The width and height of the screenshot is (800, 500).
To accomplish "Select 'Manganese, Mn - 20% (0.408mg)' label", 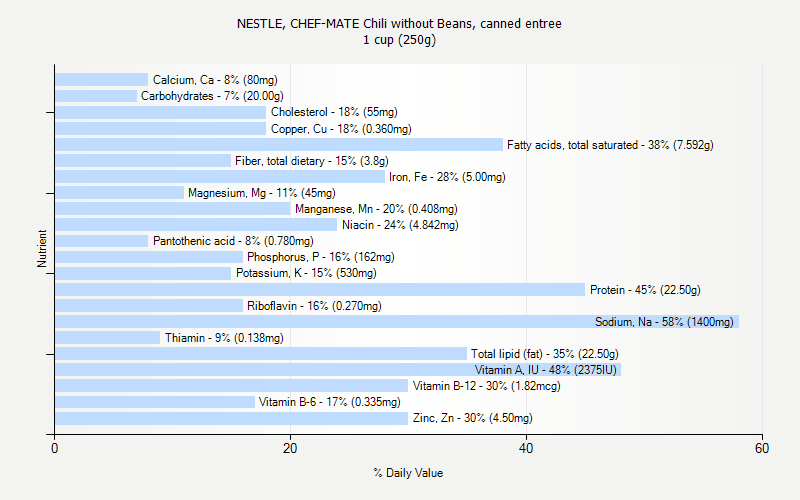I will click(x=376, y=209).
